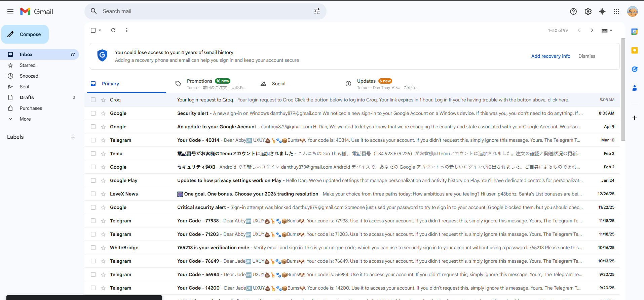The height and width of the screenshot is (300, 644).
Task: Star the WhiteBridge verification email
Action: point(103,248)
